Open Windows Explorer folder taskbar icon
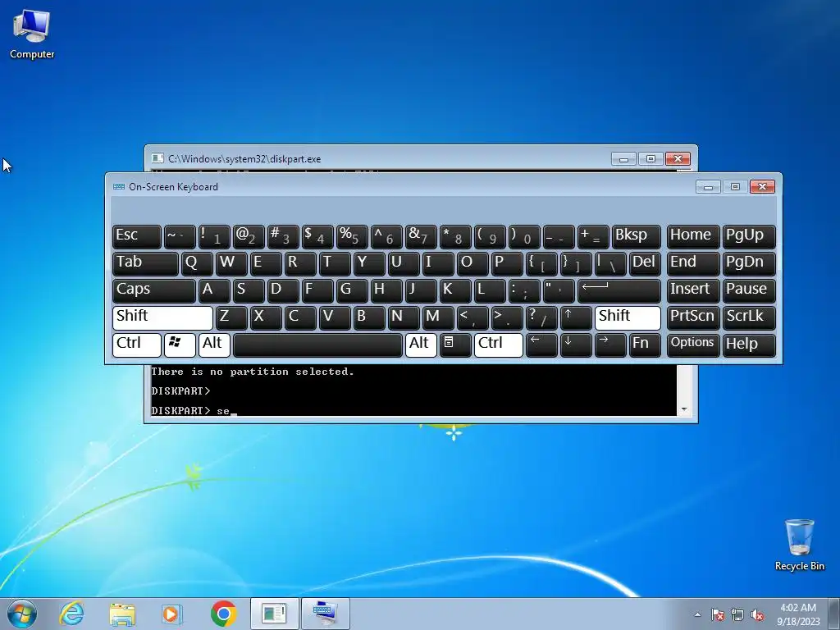Image resolution: width=840 pixels, height=630 pixels. click(122, 614)
